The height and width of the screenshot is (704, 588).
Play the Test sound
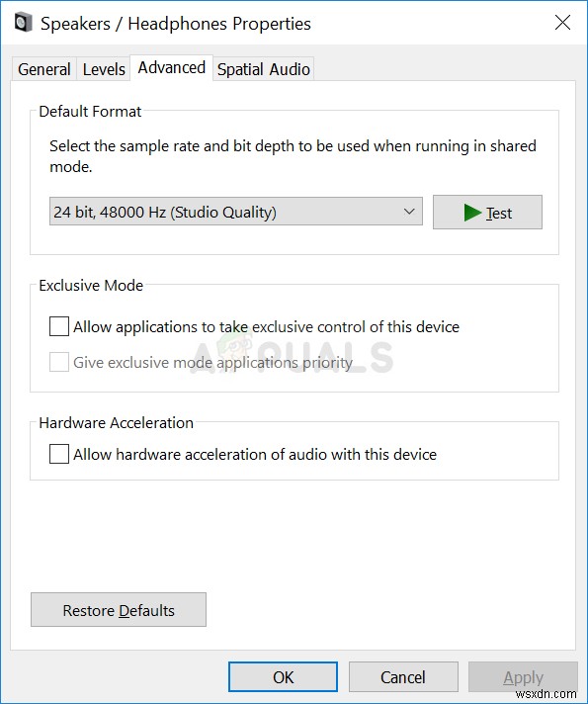pos(487,212)
